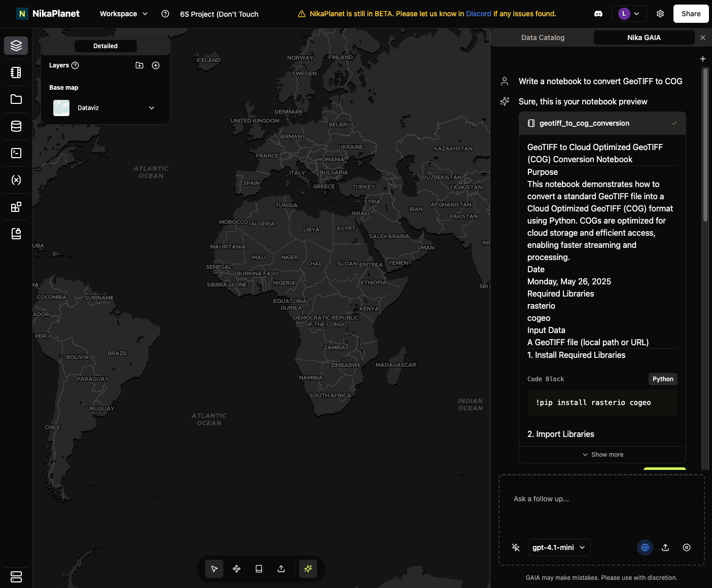Follow the Discord link in beta banner
The width and height of the screenshot is (712, 588).
479,14
